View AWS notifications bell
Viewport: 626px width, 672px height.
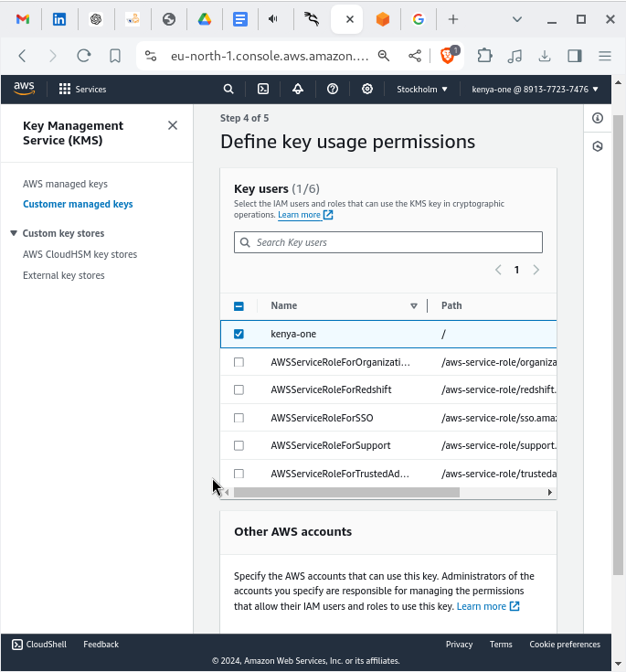point(298,90)
